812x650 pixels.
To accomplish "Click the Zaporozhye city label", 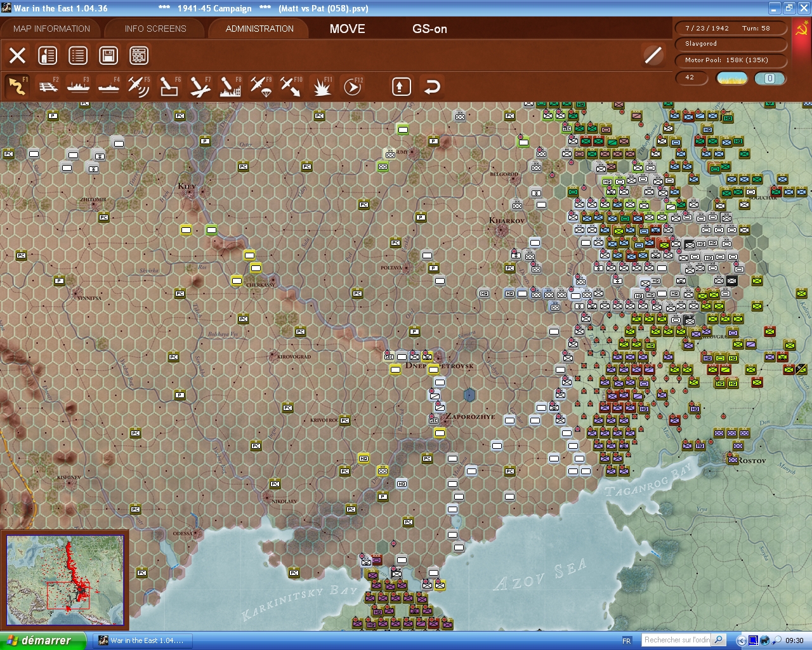I will (x=469, y=417).
